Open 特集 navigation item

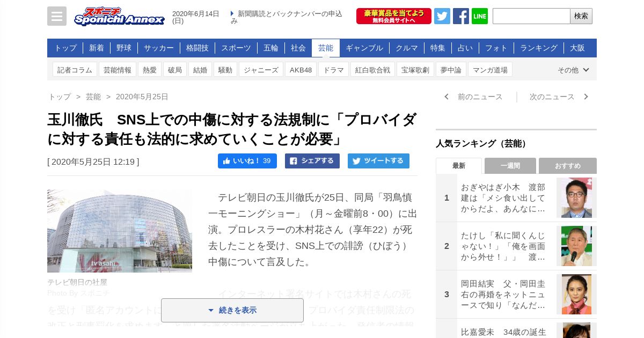[x=438, y=48]
